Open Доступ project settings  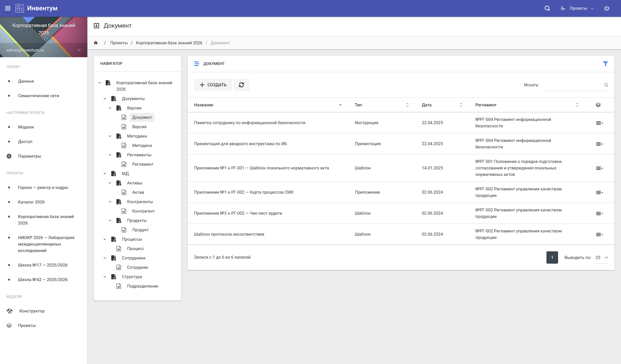click(25, 142)
